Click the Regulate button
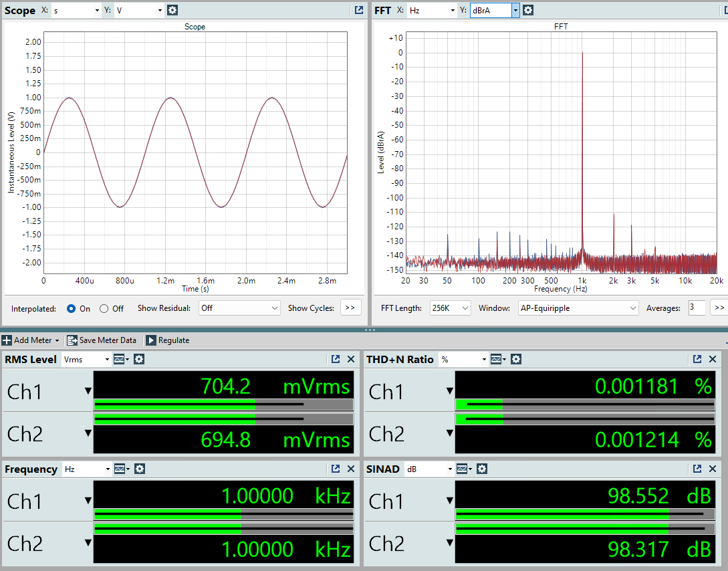 (168, 340)
